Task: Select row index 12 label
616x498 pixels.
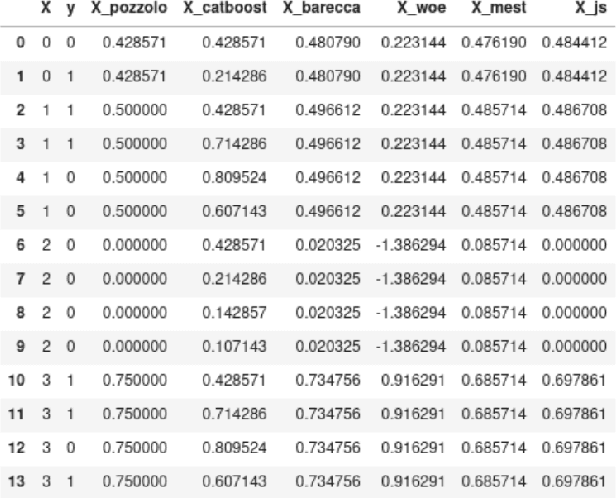Action: tap(16, 447)
